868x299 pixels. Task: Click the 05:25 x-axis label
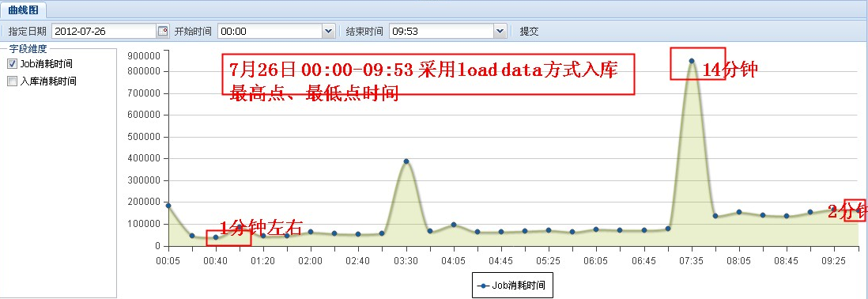549,260
